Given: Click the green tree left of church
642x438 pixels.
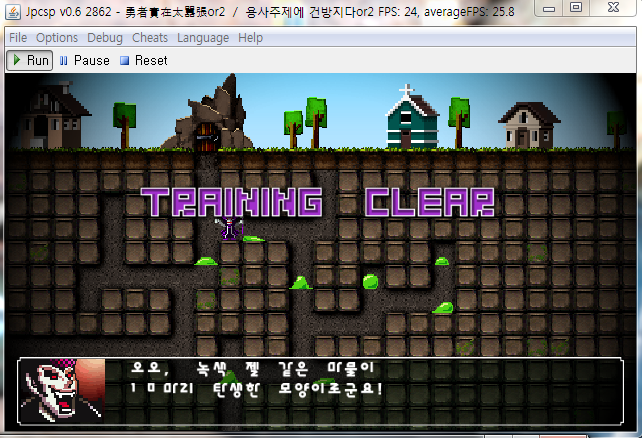Looking at the screenshot, I should tap(293, 125).
